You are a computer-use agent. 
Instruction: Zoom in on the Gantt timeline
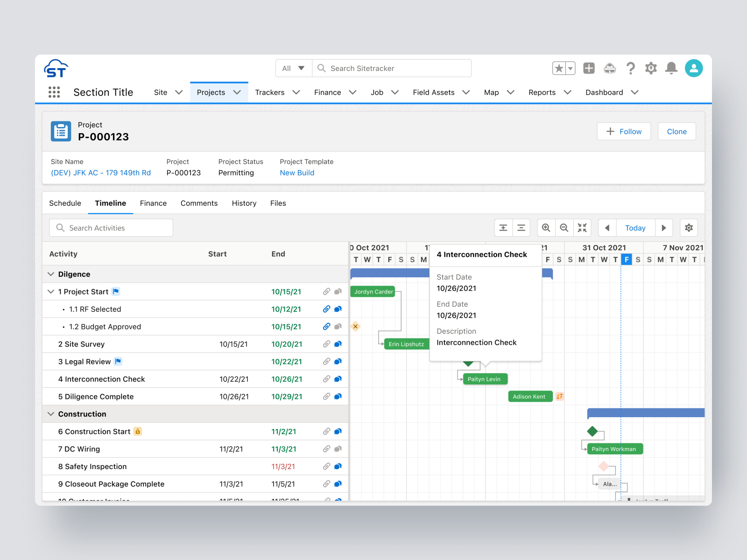pos(546,228)
